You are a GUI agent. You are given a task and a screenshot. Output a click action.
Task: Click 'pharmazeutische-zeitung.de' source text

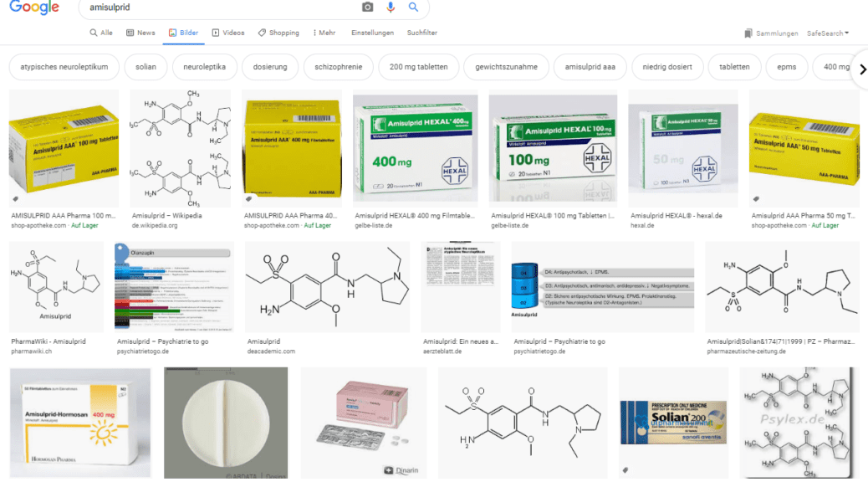[x=746, y=351]
